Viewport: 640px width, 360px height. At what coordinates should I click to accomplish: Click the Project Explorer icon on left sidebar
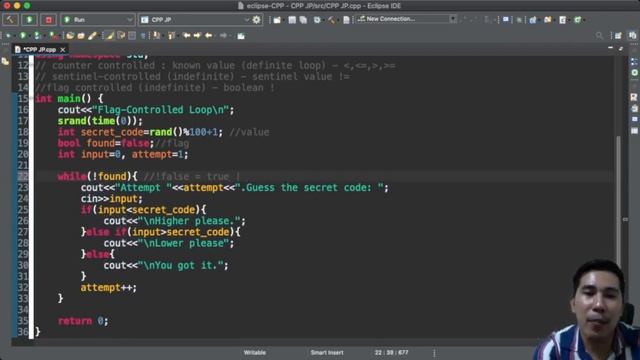coord(5,62)
